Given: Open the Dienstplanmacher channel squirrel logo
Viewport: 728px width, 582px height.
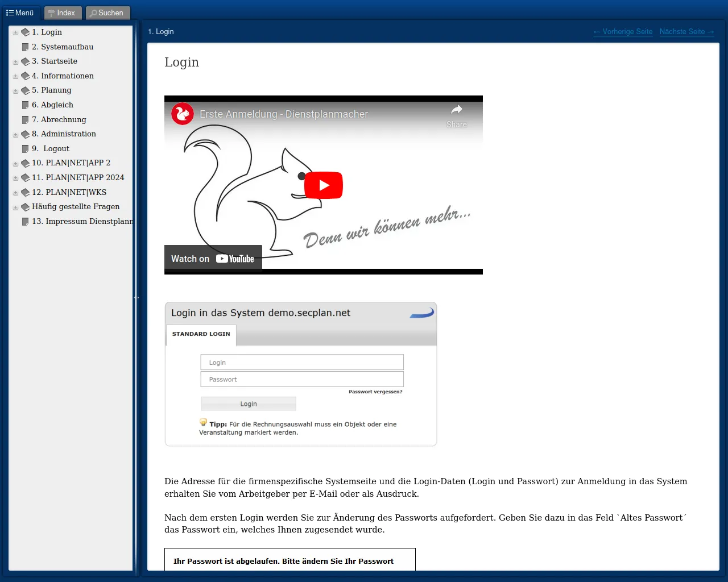Looking at the screenshot, I should [183, 114].
